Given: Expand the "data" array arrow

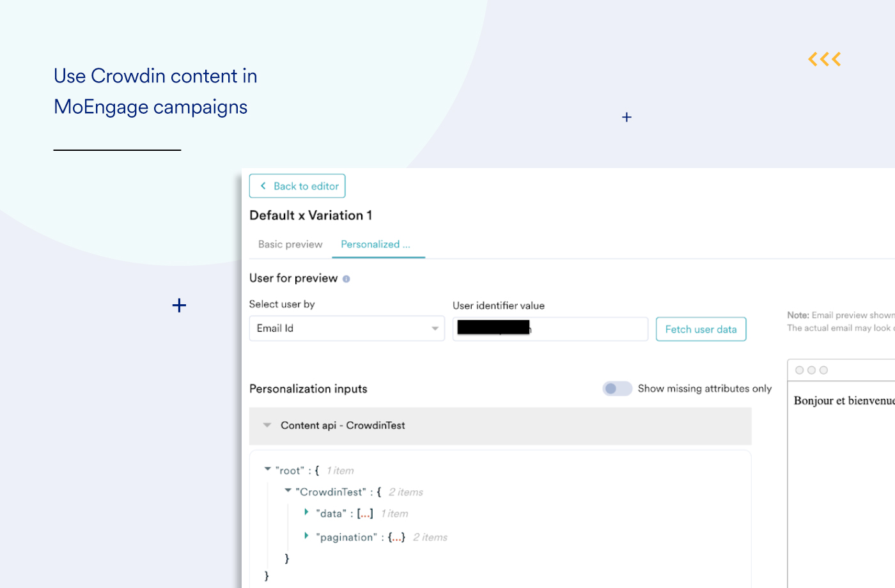Looking at the screenshot, I should 307,513.
